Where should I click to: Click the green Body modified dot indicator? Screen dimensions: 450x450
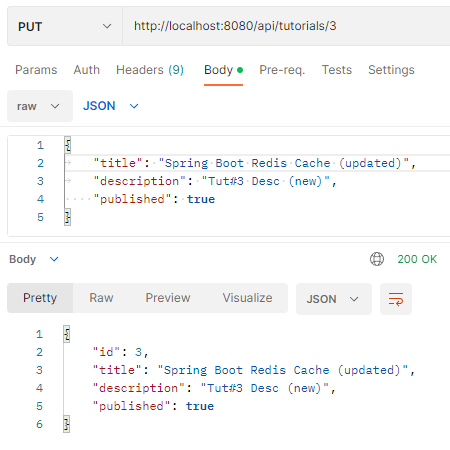pos(240,70)
